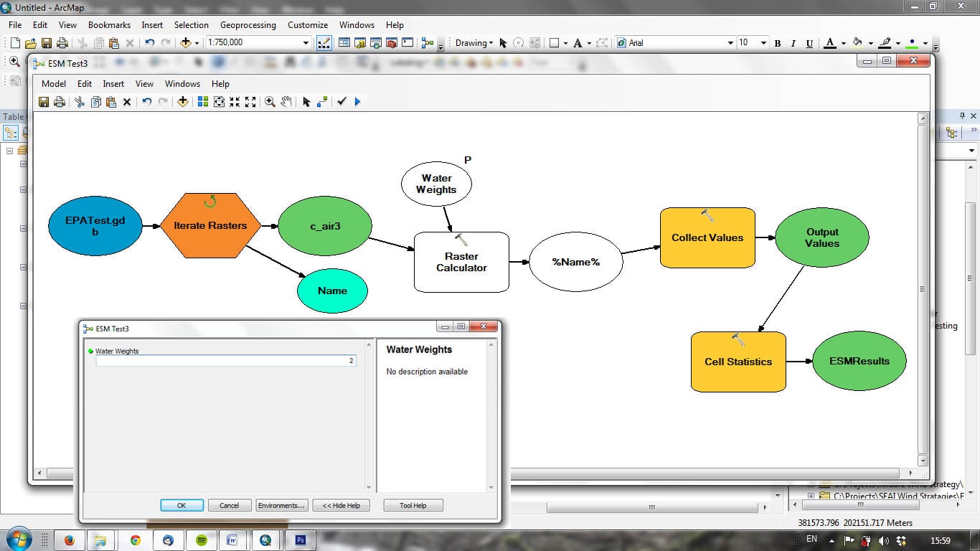The width and height of the screenshot is (980, 551).
Task: Click OK in the ESM Test3 dialog
Action: (182, 506)
